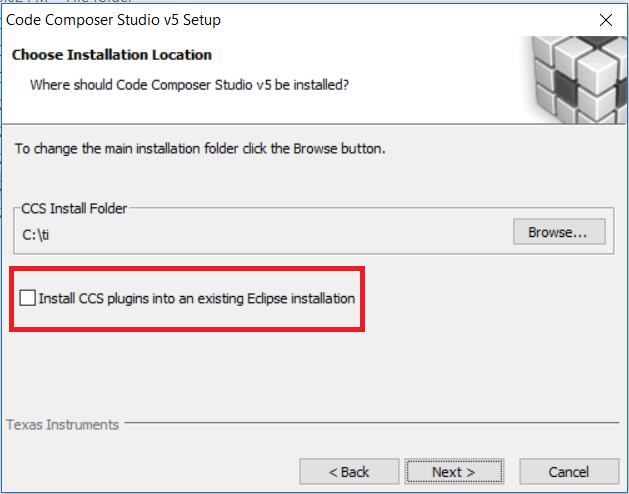
Task: Click the 'CCS Install Folder' group label
Action: click(75, 208)
